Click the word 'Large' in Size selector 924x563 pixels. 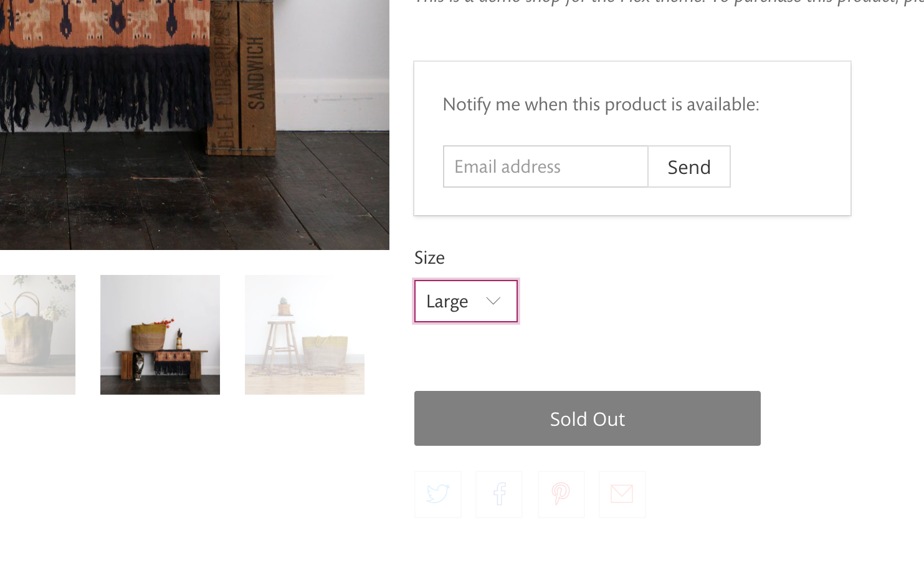[447, 302]
